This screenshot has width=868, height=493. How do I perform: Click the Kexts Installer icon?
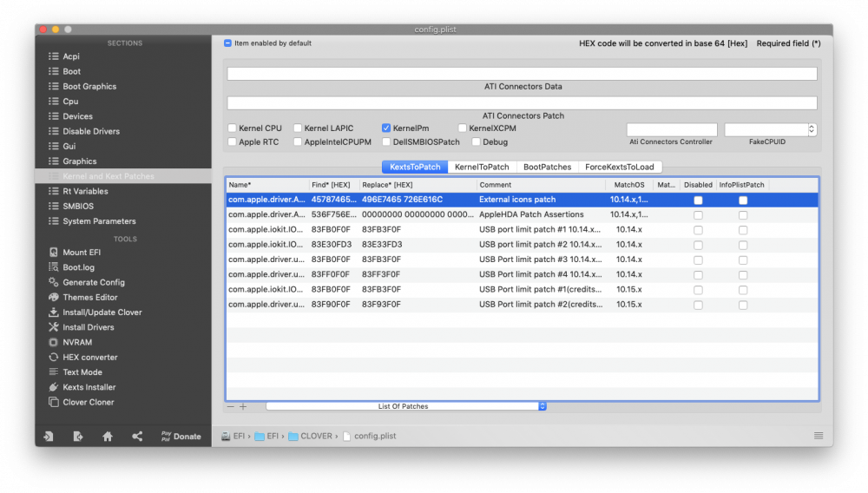(54, 387)
